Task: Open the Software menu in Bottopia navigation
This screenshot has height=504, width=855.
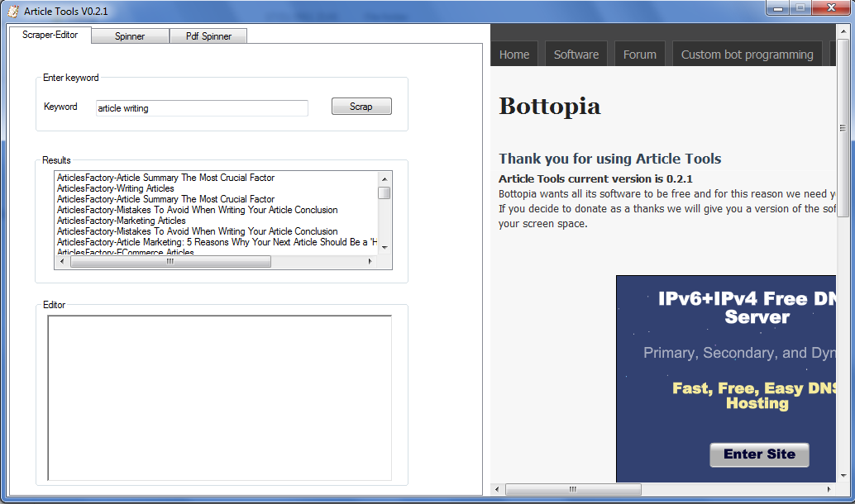Action: click(576, 55)
